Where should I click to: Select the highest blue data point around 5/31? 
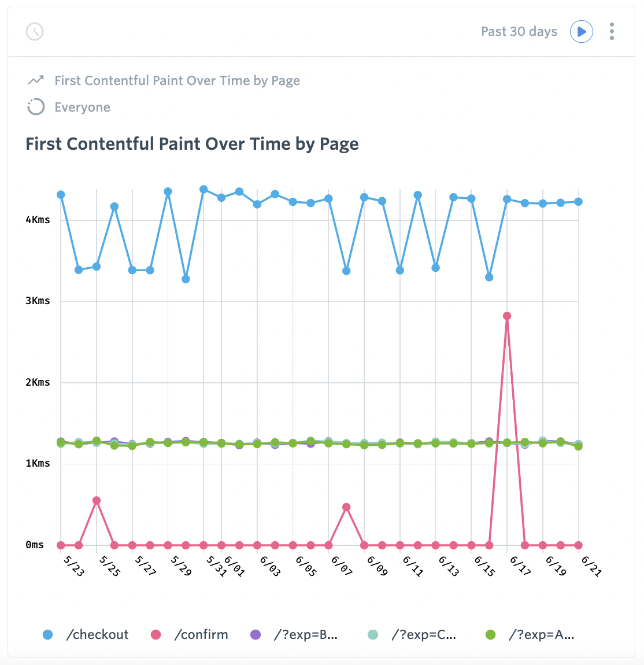coord(203,189)
